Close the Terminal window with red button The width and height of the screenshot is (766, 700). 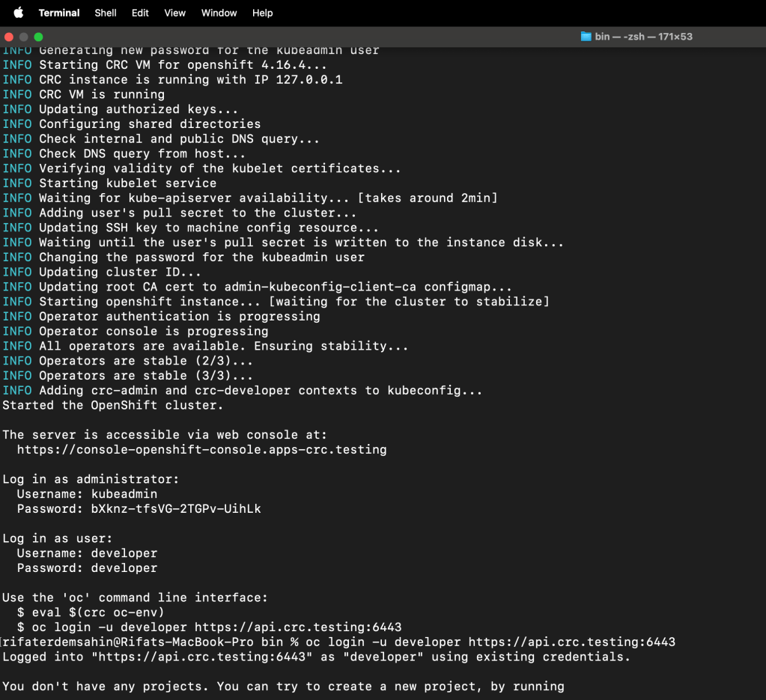(x=9, y=37)
